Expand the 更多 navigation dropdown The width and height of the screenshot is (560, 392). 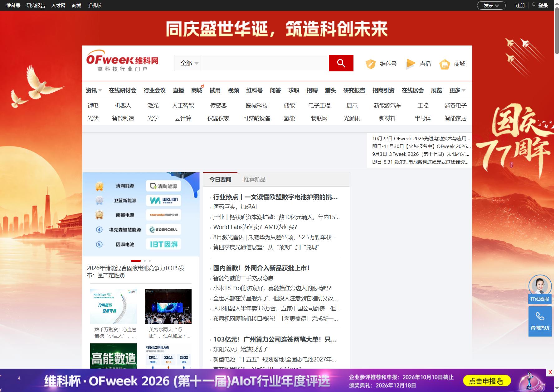tap(457, 90)
